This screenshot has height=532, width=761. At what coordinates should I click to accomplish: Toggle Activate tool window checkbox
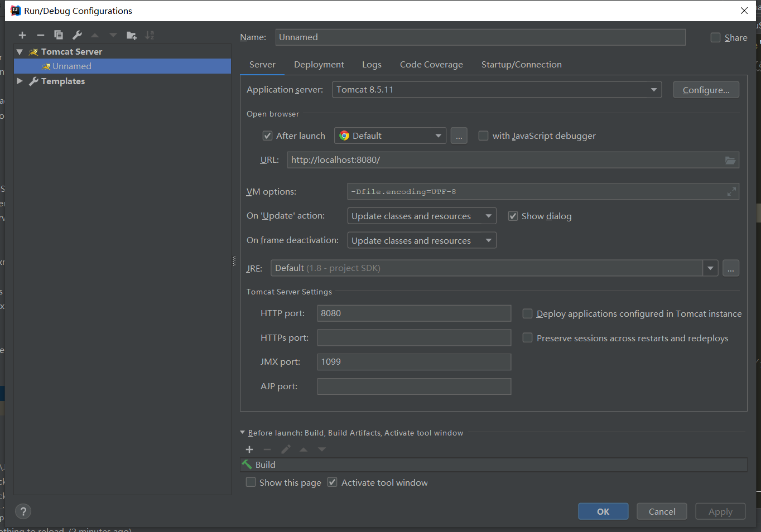[332, 482]
